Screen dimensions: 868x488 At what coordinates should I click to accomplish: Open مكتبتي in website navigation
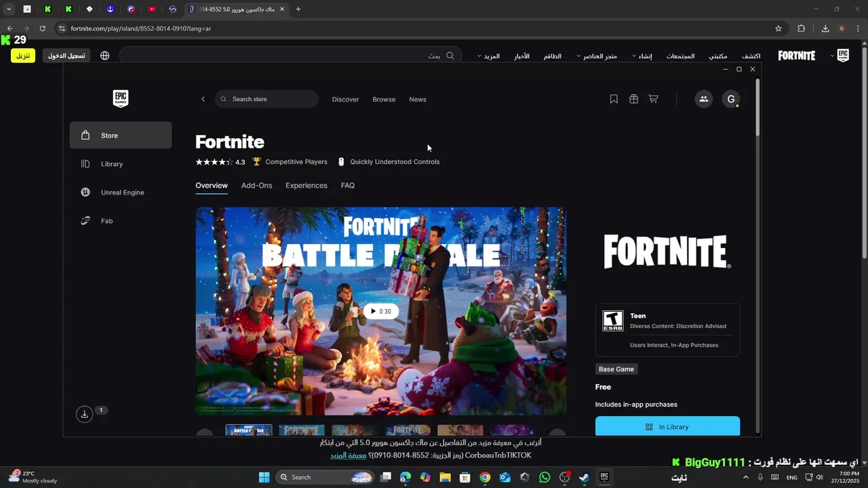718,56
